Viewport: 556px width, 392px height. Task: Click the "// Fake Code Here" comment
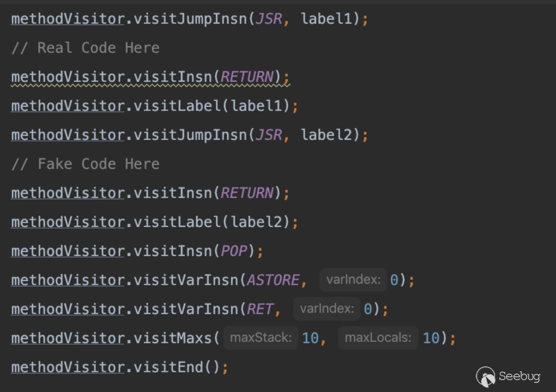pos(85,164)
